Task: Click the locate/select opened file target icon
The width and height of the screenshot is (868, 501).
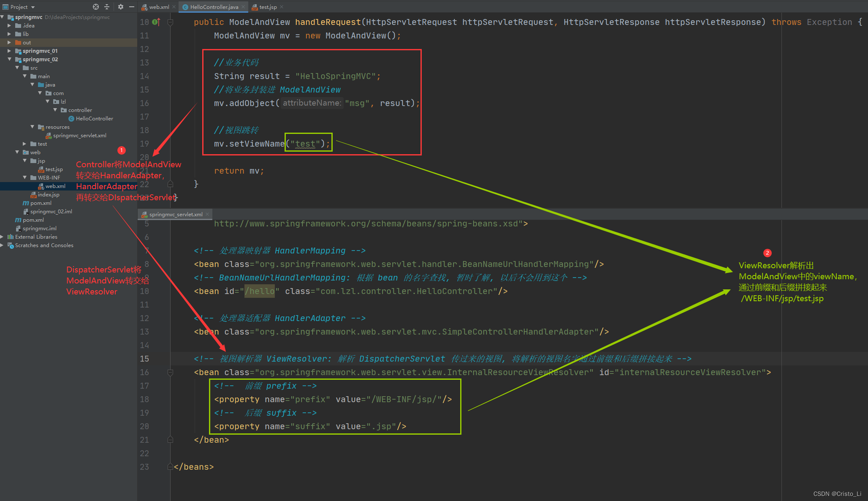Action: 96,7
